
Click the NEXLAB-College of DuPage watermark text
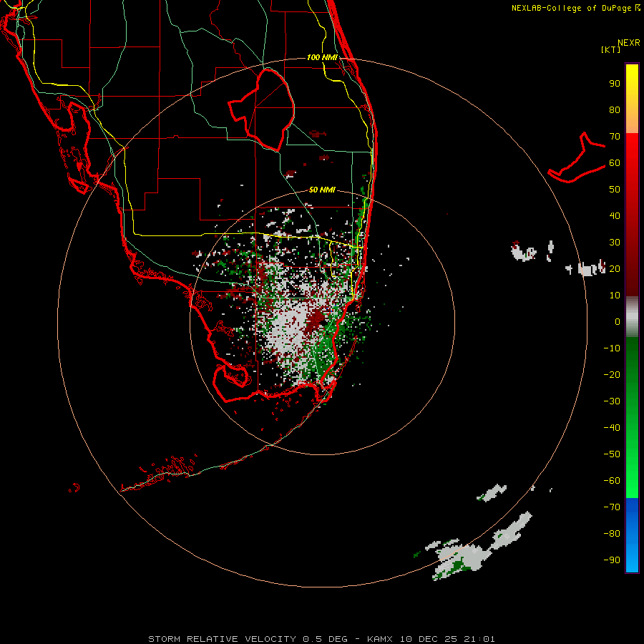click(575, 8)
